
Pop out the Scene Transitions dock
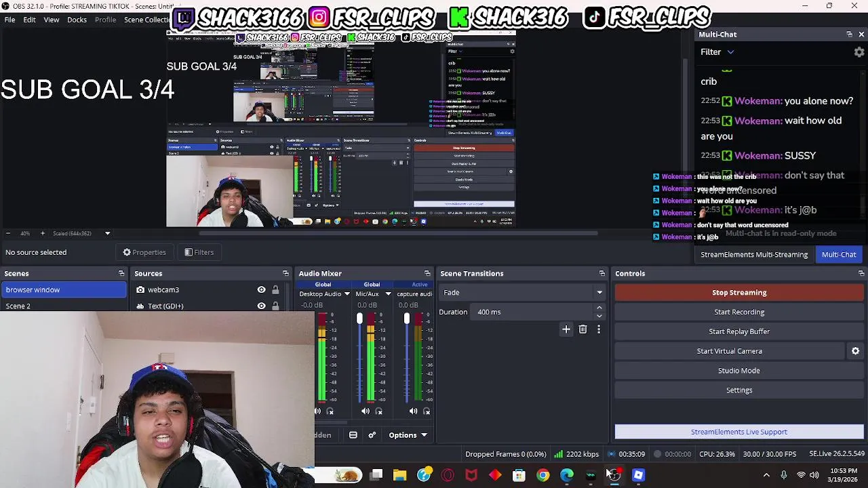(x=601, y=274)
